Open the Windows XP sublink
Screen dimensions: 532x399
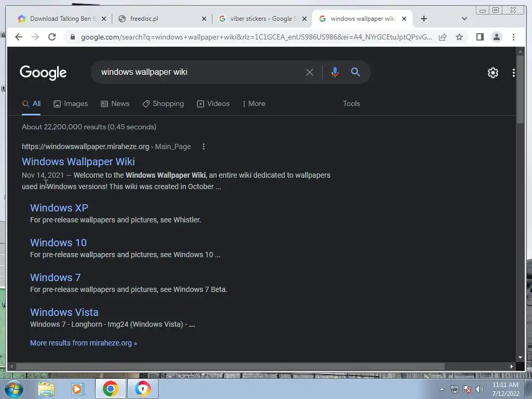tap(59, 208)
